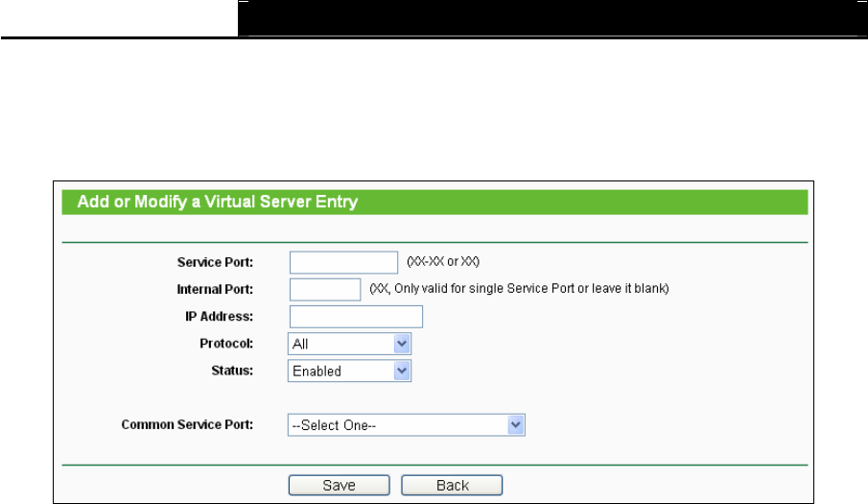The image size is (868, 504).
Task: Save the virtual server entry
Action: pos(339,485)
